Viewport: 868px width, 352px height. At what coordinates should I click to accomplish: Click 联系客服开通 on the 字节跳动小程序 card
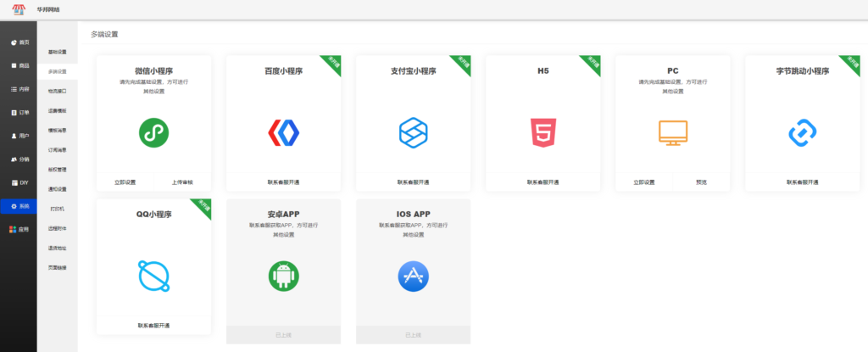click(803, 182)
